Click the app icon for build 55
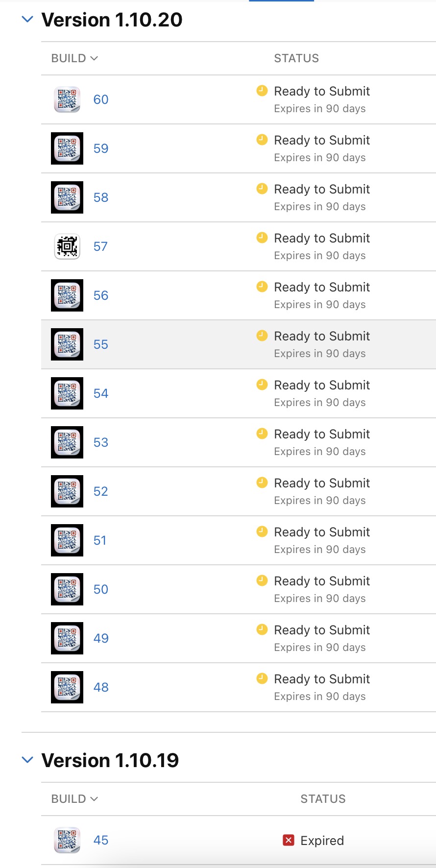The height and width of the screenshot is (868, 436). point(67,344)
